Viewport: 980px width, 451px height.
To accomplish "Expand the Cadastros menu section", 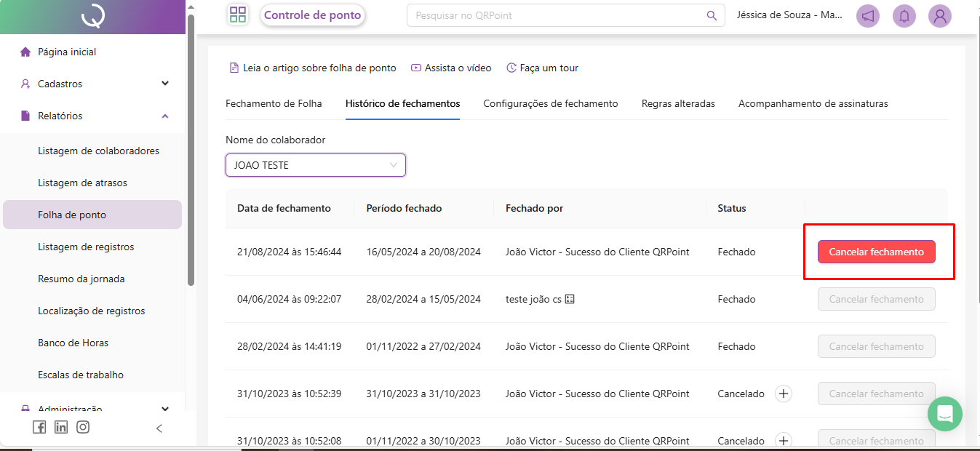I will click(165, 84).
